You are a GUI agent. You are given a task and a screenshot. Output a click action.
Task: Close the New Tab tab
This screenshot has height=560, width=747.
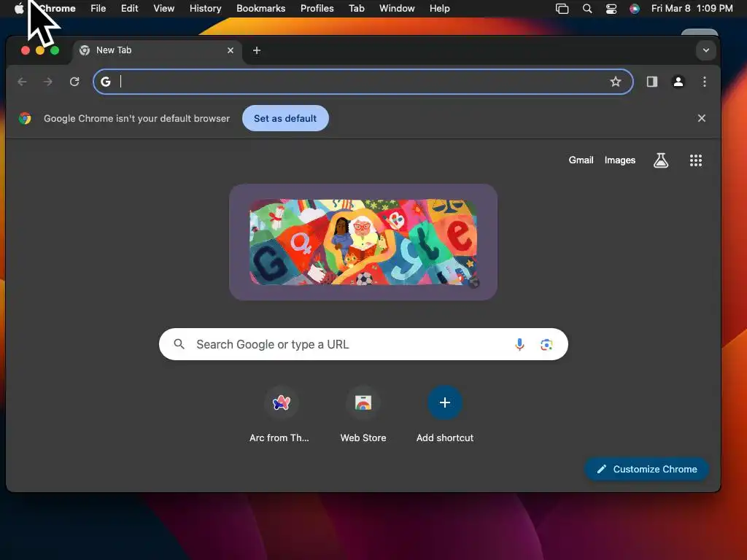click(x=231, y=50)
